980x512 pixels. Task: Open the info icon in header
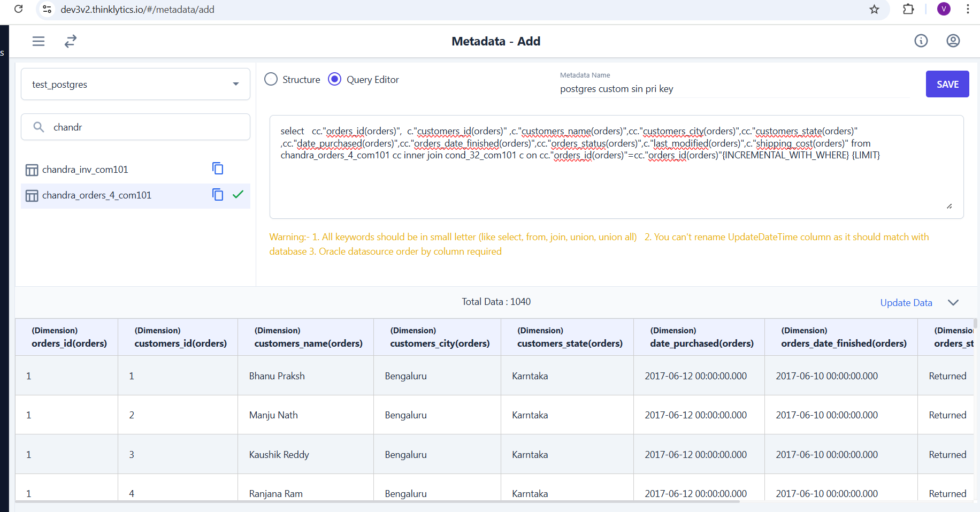pyautogui.click(x=921, y=41)
